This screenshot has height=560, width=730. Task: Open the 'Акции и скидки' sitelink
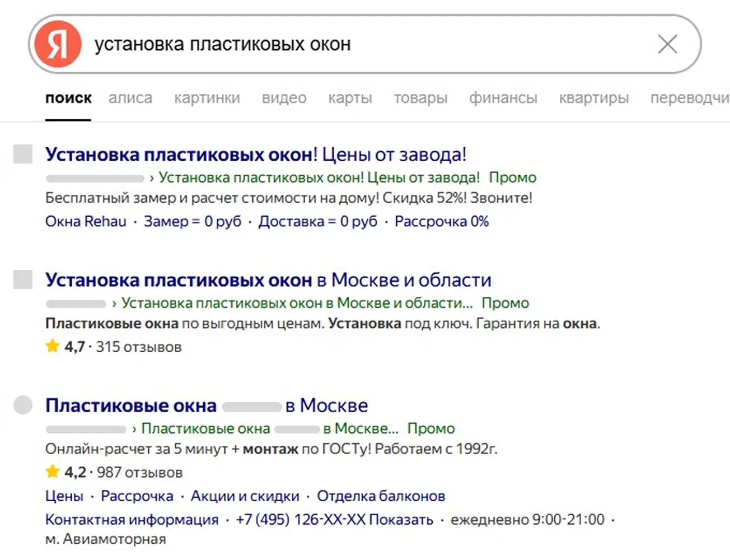(245, 496)
